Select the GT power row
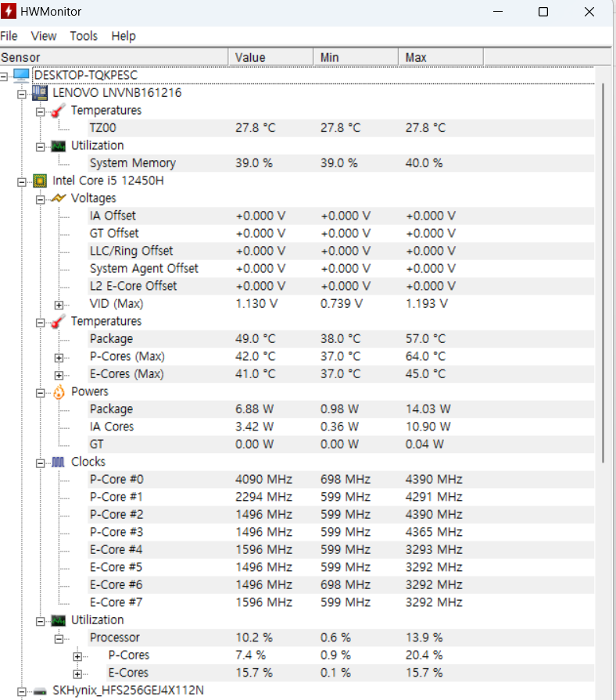This screenshot has height=700, width=616. pos(342,445)
